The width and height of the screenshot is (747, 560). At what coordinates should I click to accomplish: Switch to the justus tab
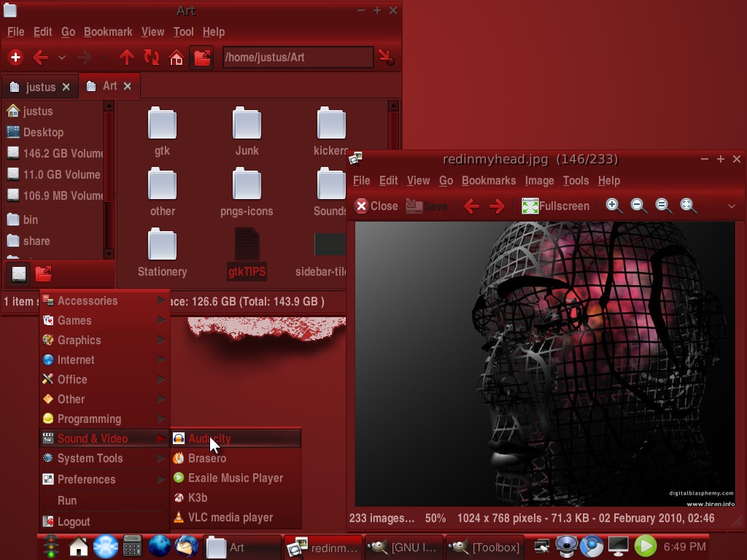pos(41,87)
